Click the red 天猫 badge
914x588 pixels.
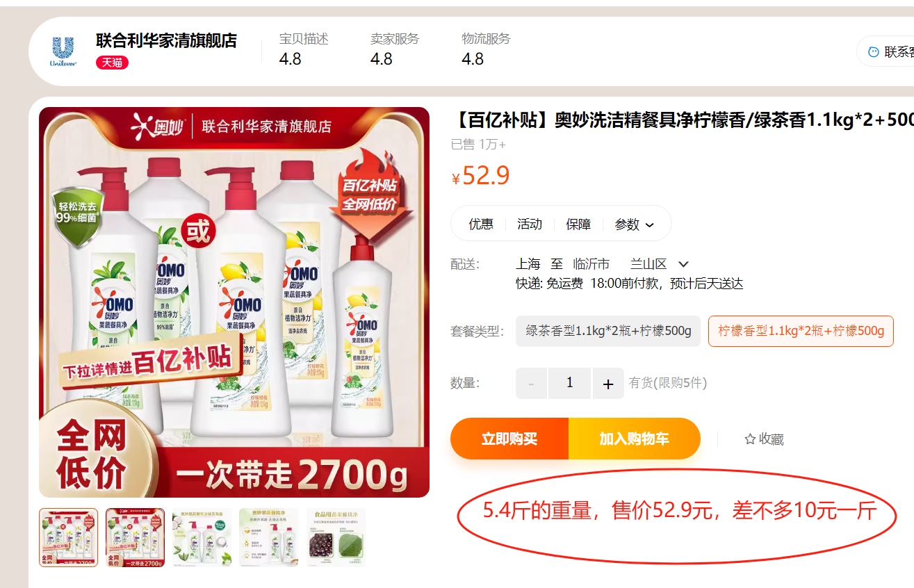tap(112, 63)
